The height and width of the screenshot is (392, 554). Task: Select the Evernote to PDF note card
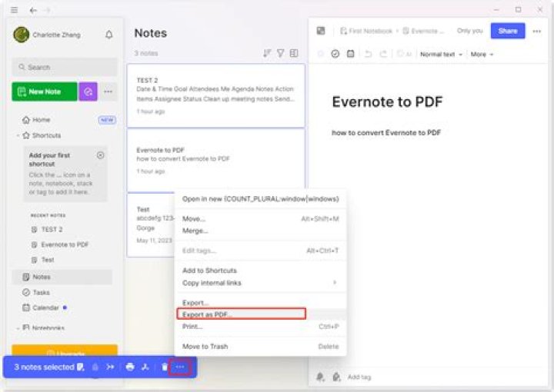coord(216,161)
